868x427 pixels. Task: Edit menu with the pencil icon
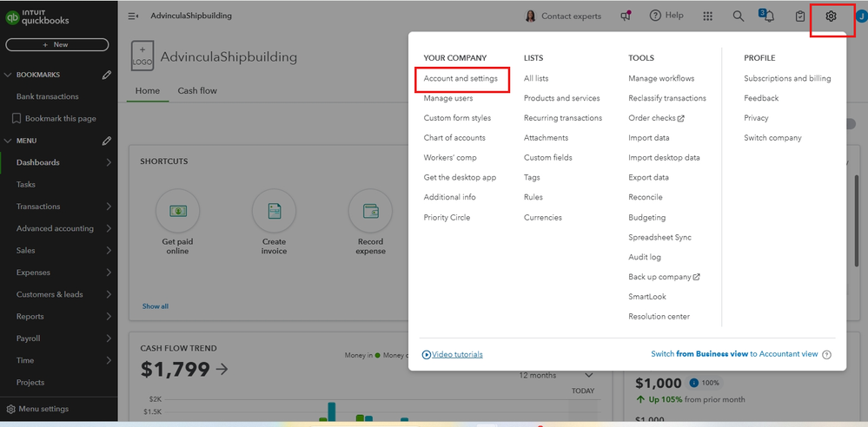click(x=107, y=141)
